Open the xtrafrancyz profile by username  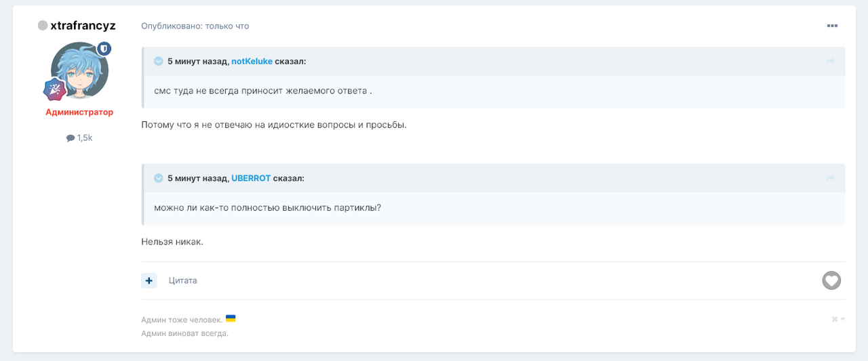(83, 26)
